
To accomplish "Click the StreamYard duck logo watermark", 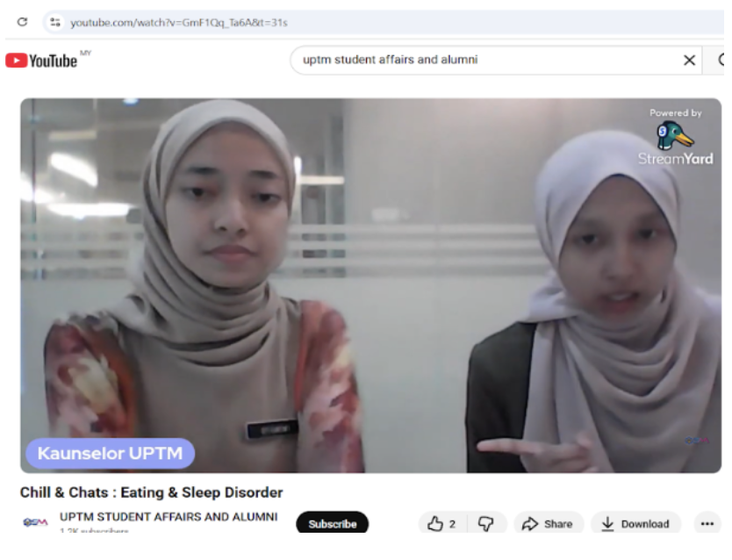I will pyautogui.click(x=674, y=136).
